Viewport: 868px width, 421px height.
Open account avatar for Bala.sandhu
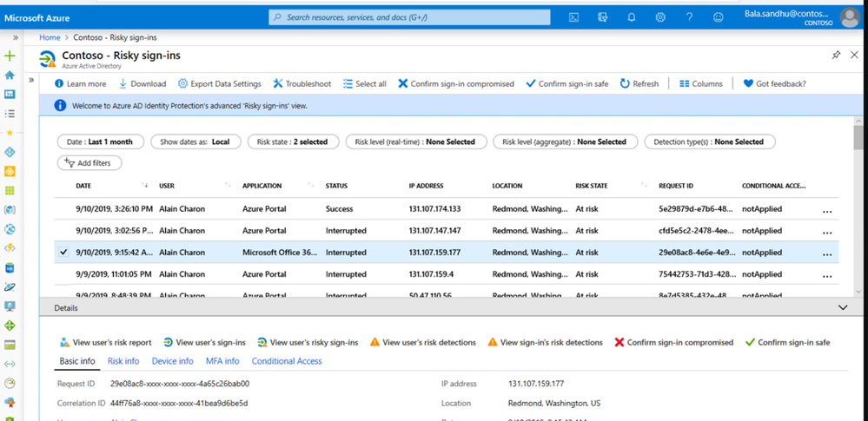pos(849,17)
